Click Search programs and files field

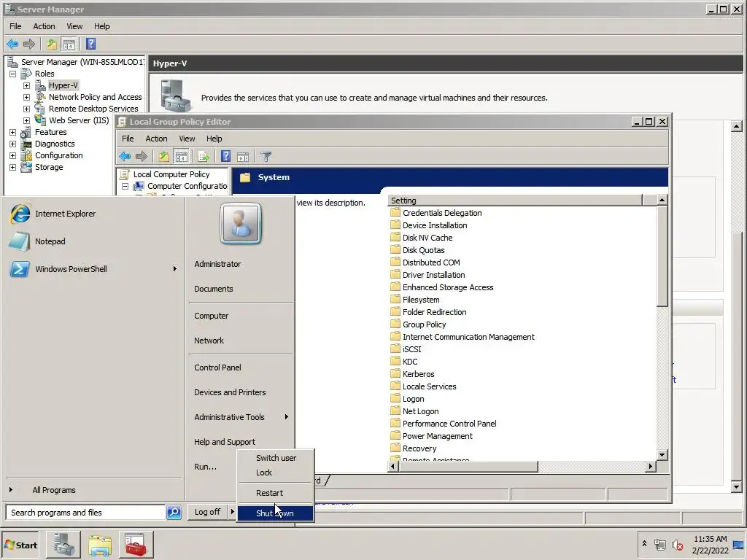click(x=86, y=513)
